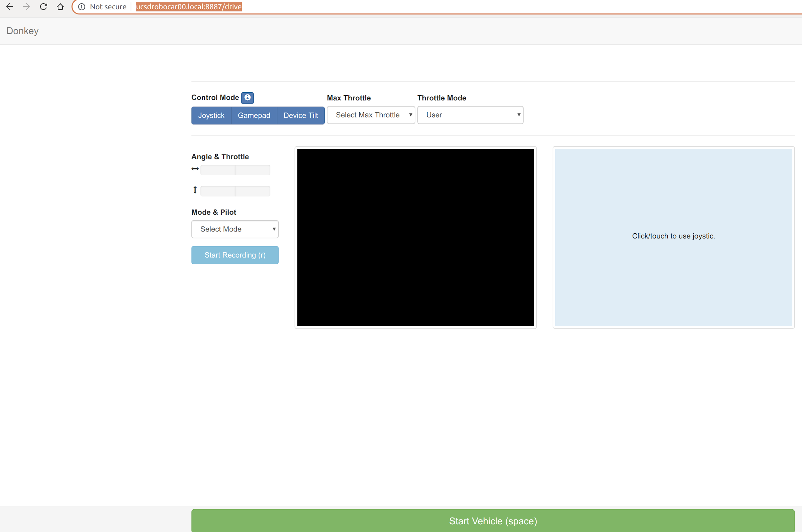The image size is (802, 532).
Task: Reload the page with refresh icon
Action: (43, 6)
